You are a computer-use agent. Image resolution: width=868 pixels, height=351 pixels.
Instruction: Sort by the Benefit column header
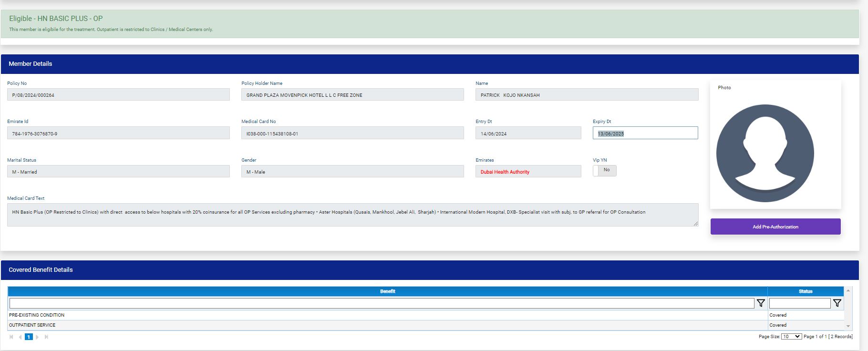387,291
